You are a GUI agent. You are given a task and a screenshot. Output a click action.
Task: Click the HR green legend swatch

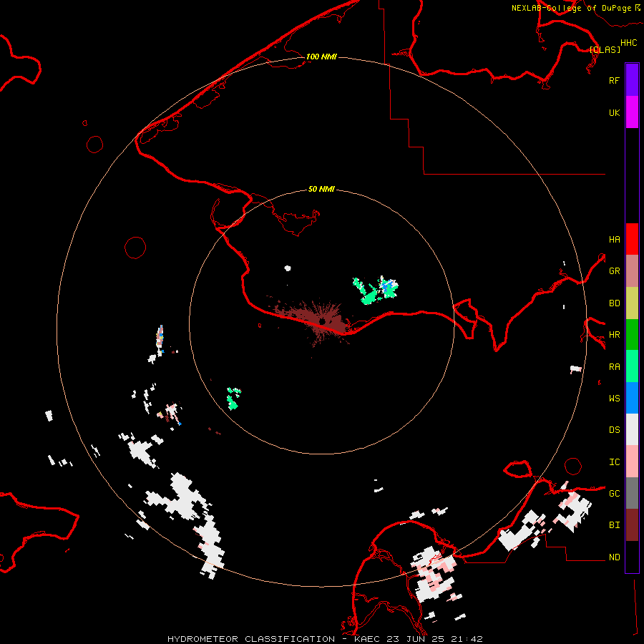click(x=632, y=335)
